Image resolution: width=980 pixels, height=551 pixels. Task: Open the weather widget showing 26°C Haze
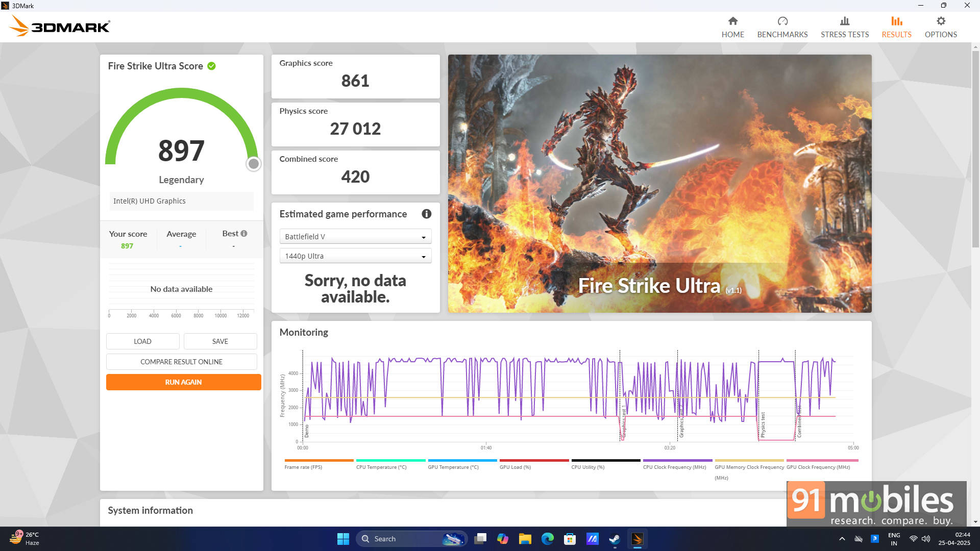[x=24, y=538]
